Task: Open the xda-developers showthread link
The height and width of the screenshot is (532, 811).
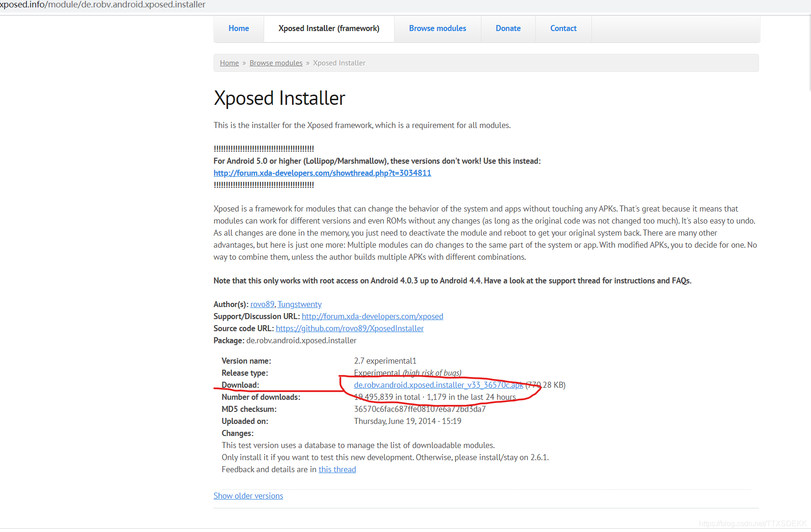Action: tap(322, 173)
